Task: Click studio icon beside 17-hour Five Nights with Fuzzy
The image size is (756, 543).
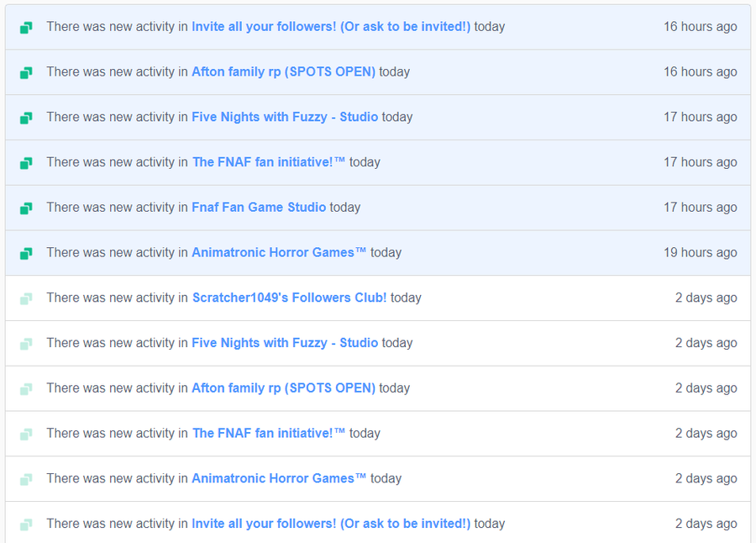Action: 26,118
